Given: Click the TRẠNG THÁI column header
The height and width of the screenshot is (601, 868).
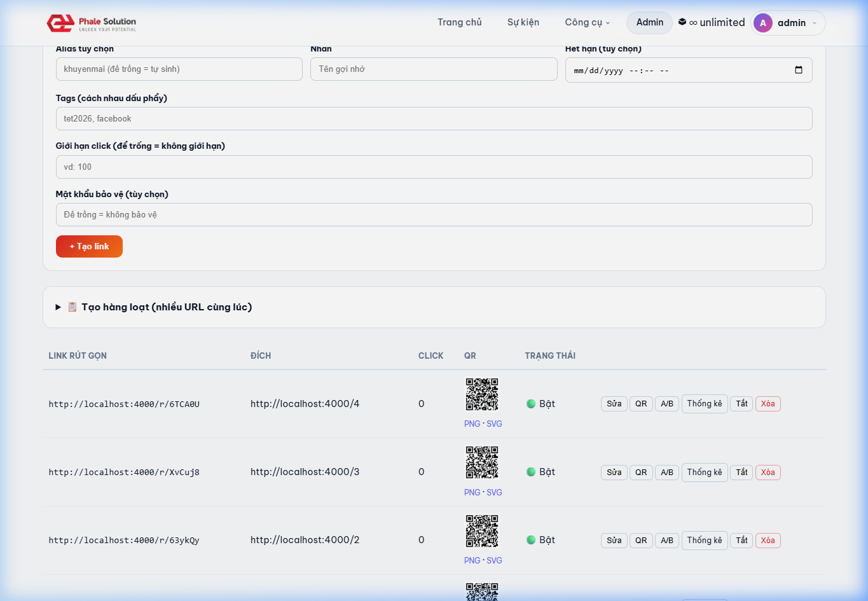Looking at the screenshot, I should pos(550,356).
